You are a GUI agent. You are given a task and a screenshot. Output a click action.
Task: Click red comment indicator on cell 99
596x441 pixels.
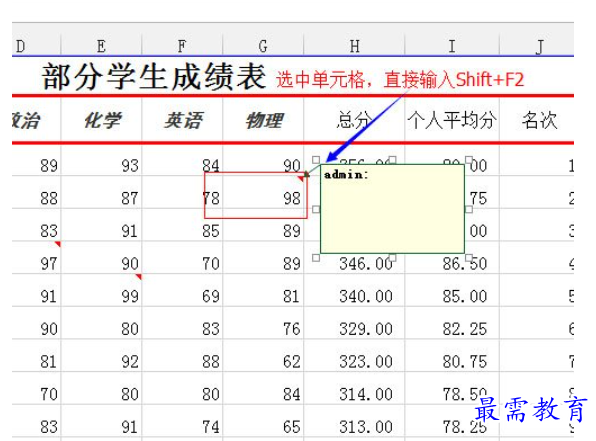point(138,277)
